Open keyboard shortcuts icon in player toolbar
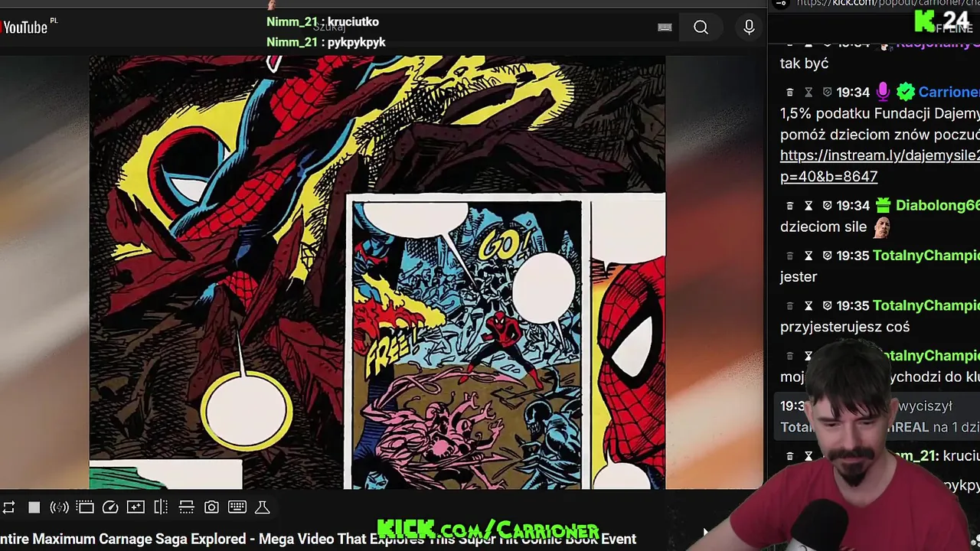 pyautogui.click(x=237, y=507)
